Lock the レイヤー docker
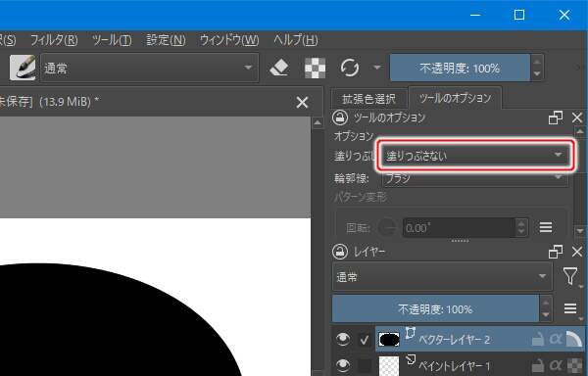This screenshot has height=376, width=588. (x=340, y=252)
